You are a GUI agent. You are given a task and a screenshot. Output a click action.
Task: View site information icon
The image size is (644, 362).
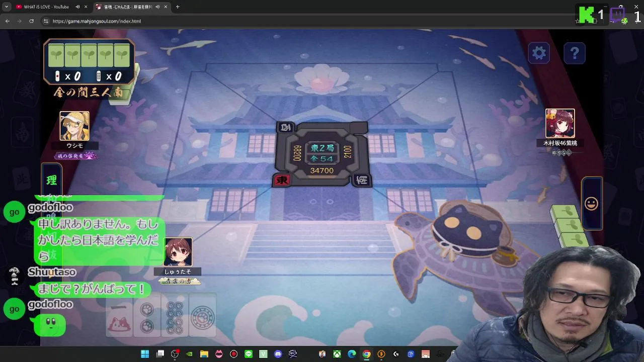[x=46, y=21]
